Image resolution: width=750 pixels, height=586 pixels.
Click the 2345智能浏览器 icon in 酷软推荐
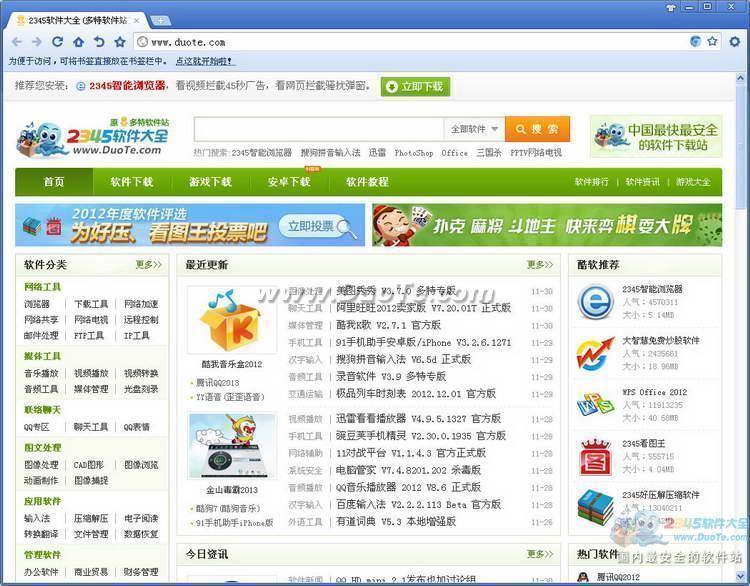click(595, 301)
